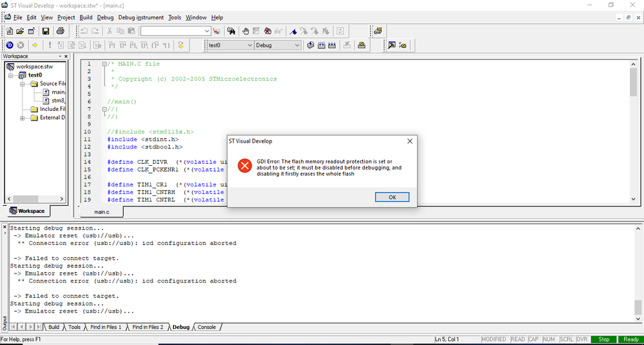Click the Compile file icon next to Debug dropdown
This screenshot has height=345, width=644.
(x=311, y=45)
